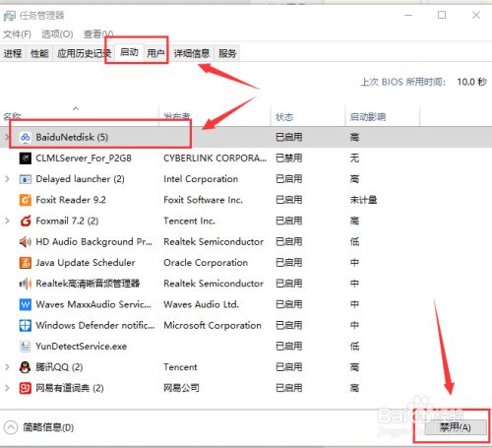Click the Task Manager title bar icon
Viewport: 492px width, 448px height.
pos(9,16)
